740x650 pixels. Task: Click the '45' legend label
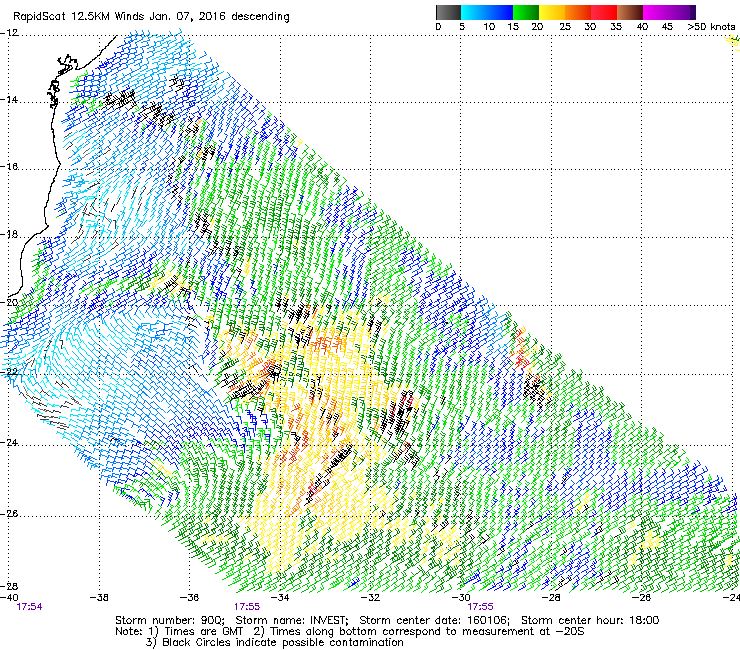click(x=667, y=27)
